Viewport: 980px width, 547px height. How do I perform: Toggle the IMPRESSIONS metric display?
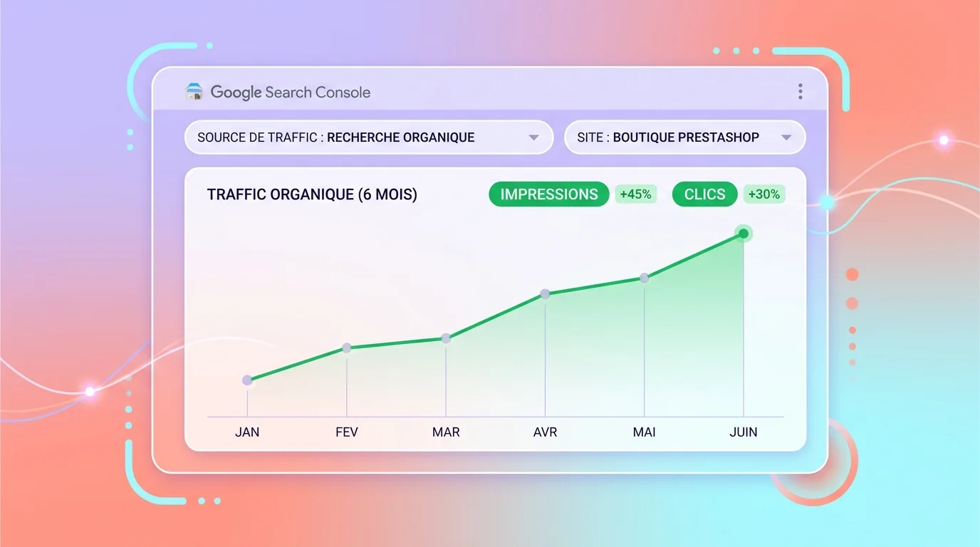(x=548, y=194)
